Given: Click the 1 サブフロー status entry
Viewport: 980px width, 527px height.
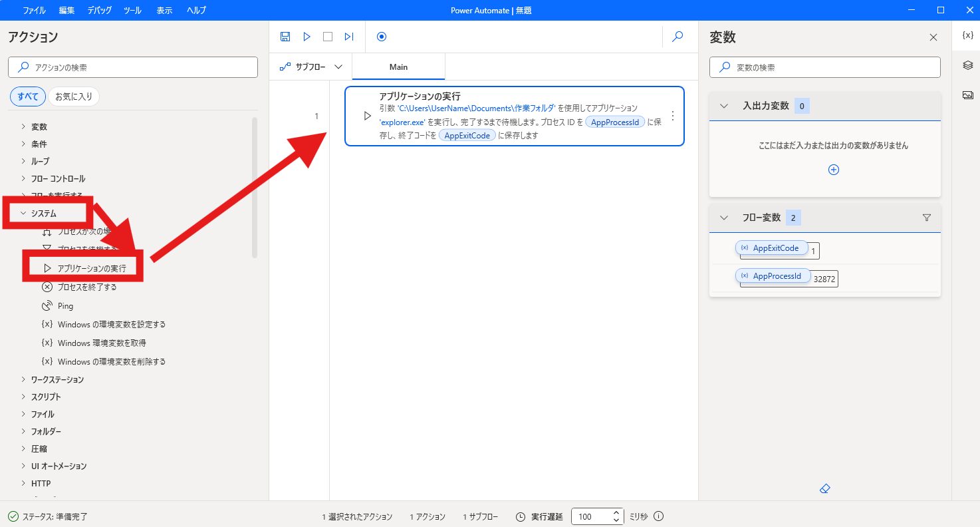Looking at the screenshot, I should (x=481, y=517).
